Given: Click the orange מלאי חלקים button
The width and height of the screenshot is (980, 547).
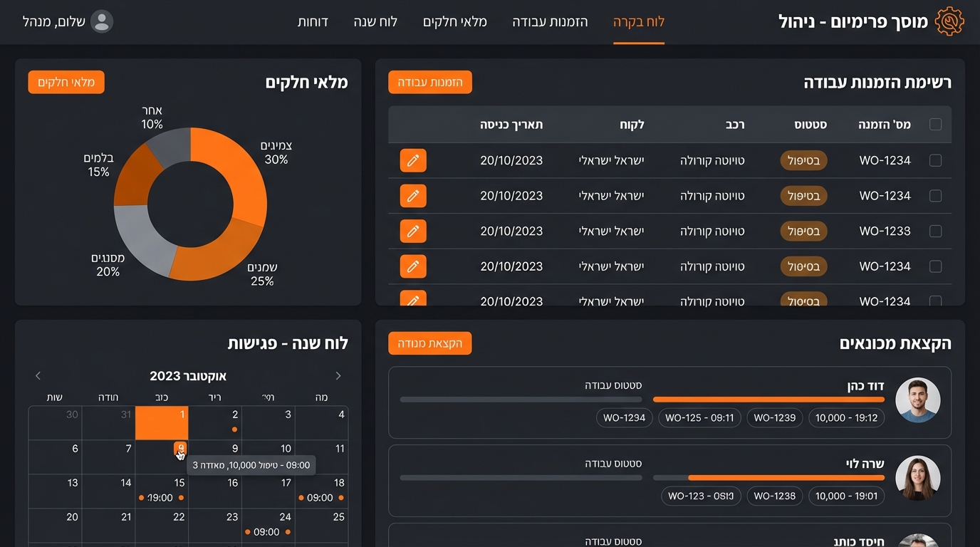Looking at the screenshot, I should (66, 82).
